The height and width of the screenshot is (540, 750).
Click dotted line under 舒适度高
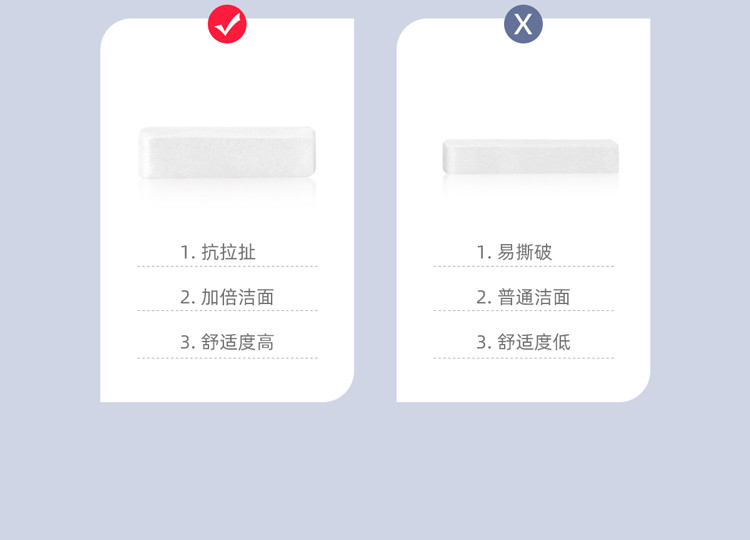click(227, 358)
